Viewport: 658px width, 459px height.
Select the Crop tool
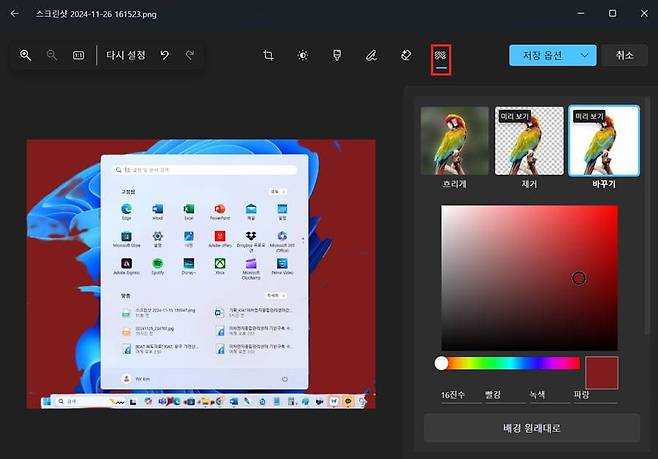coord(269,56)
